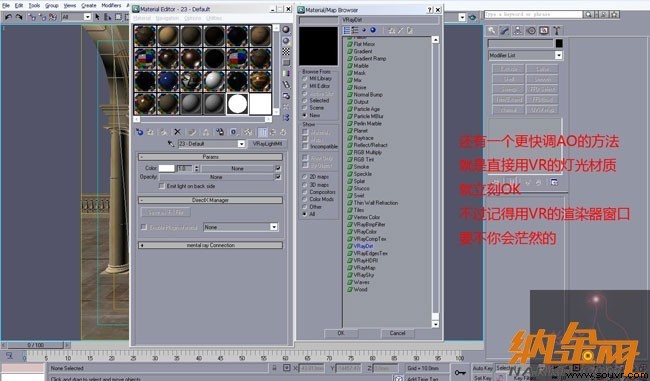Click the Redo arrow in main toolbar

[19, 17]
